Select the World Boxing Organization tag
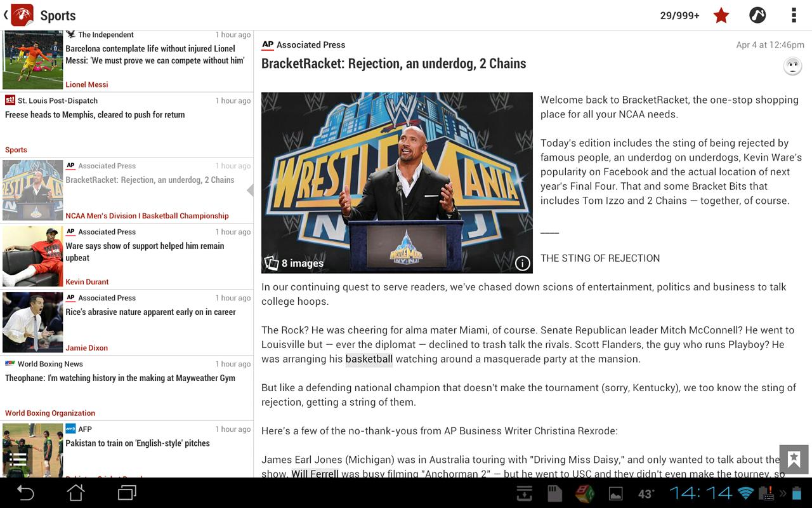 50,413
